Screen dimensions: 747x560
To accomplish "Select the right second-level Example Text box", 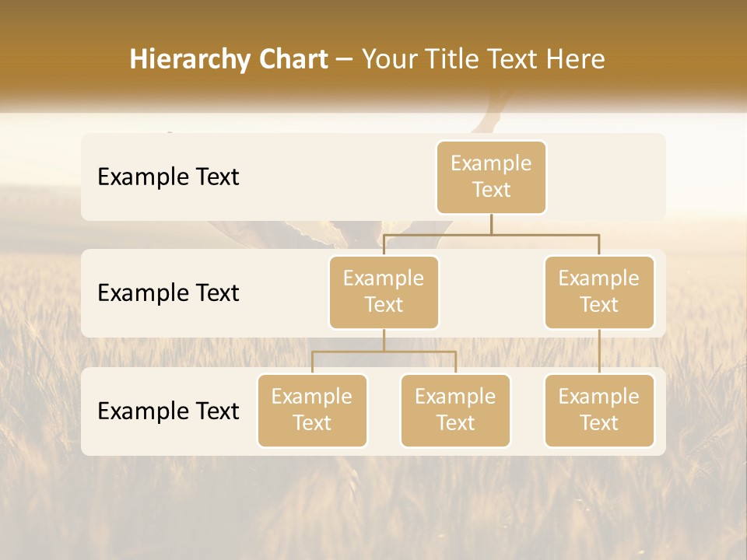I will (599, 292).
